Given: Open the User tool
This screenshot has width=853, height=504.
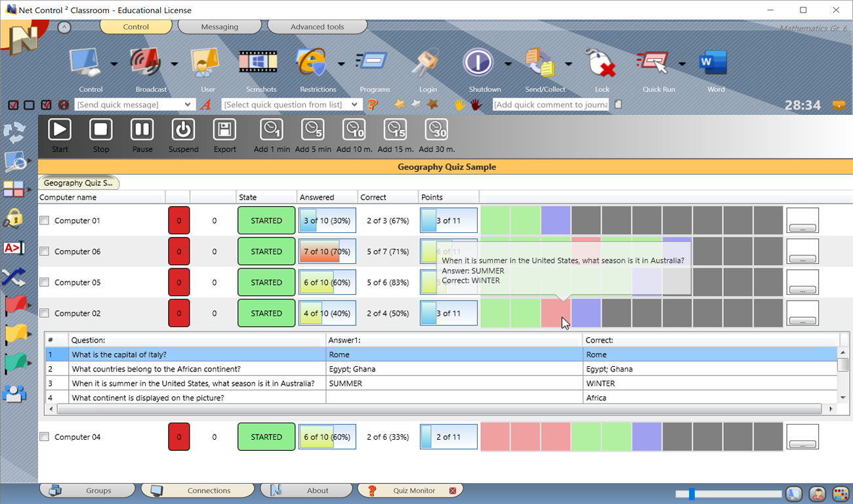Looking at the screenshot, I should coord(205,64).
